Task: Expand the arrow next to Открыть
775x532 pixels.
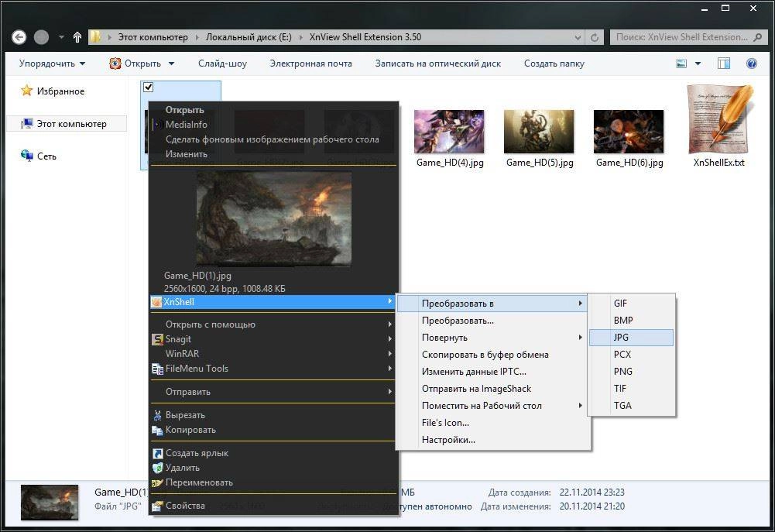Action: (x=172, y=63)
